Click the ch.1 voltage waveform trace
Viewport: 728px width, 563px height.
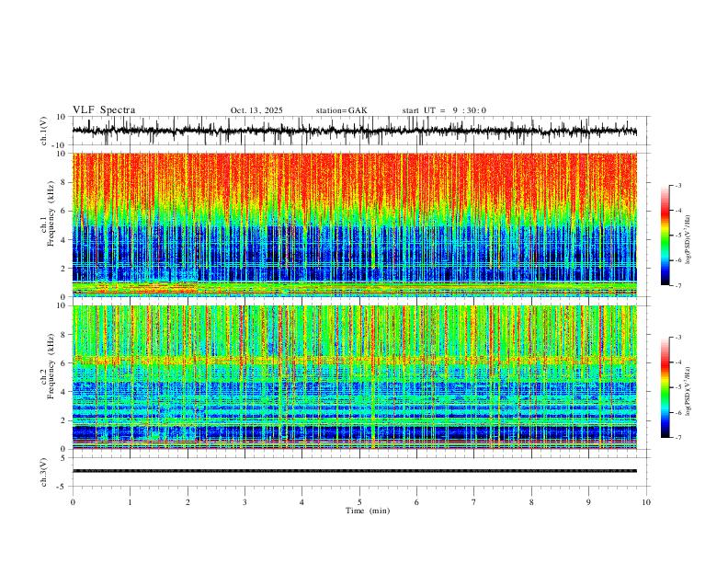[x=354, y=131]
